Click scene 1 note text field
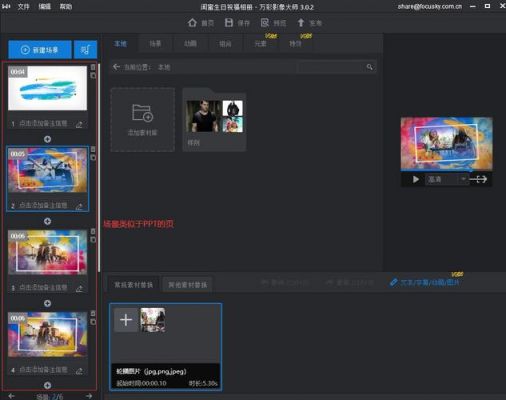Viewport: 506px width, 400px height. pos(43,124)
